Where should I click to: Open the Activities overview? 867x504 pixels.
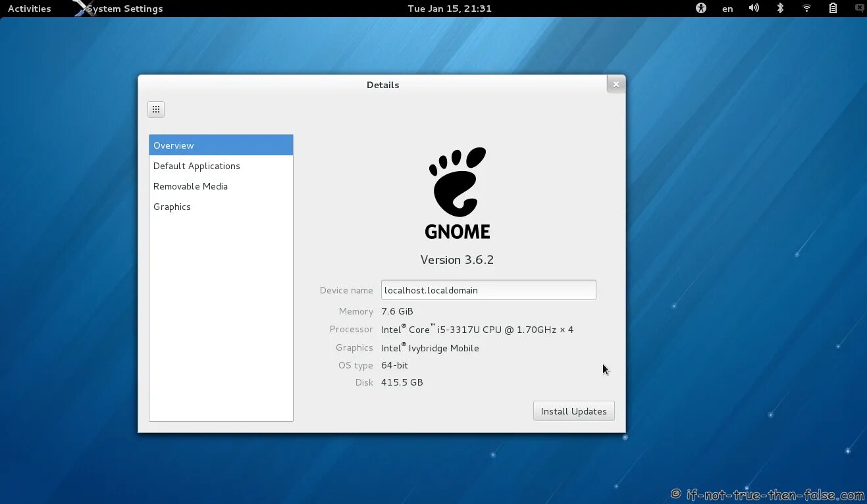29,9
